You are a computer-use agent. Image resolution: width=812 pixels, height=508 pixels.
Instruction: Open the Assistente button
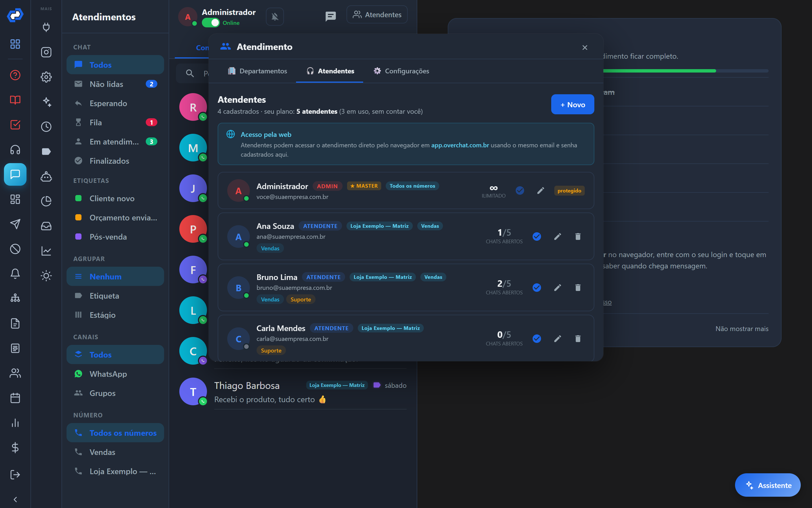click(767, 485)
